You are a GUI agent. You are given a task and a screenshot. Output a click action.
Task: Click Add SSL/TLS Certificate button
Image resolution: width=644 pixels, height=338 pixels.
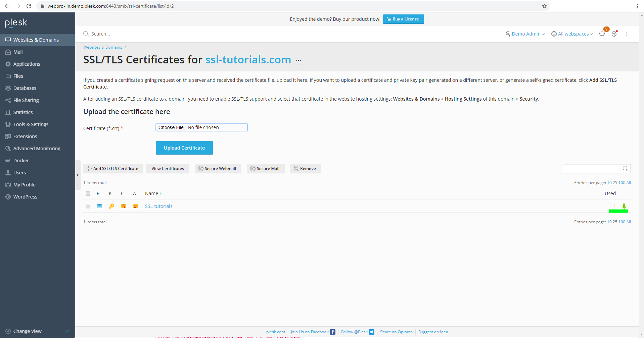point(113,169)
